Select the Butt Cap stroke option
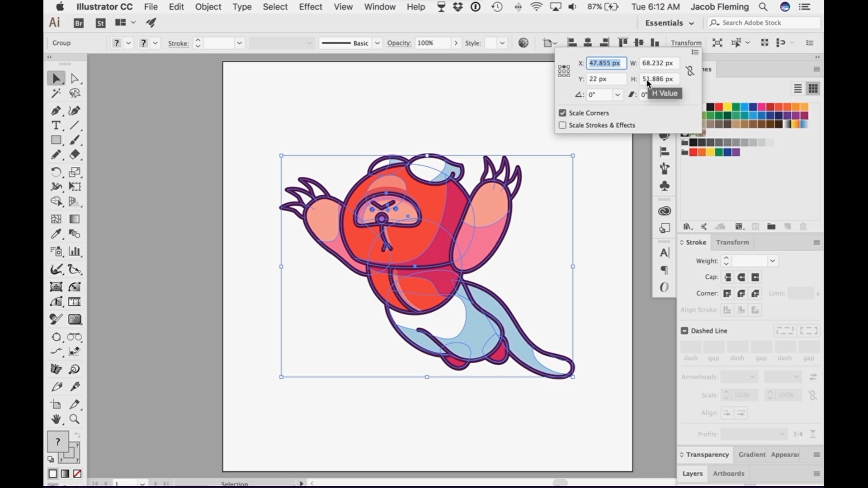 tap(727, 277)
